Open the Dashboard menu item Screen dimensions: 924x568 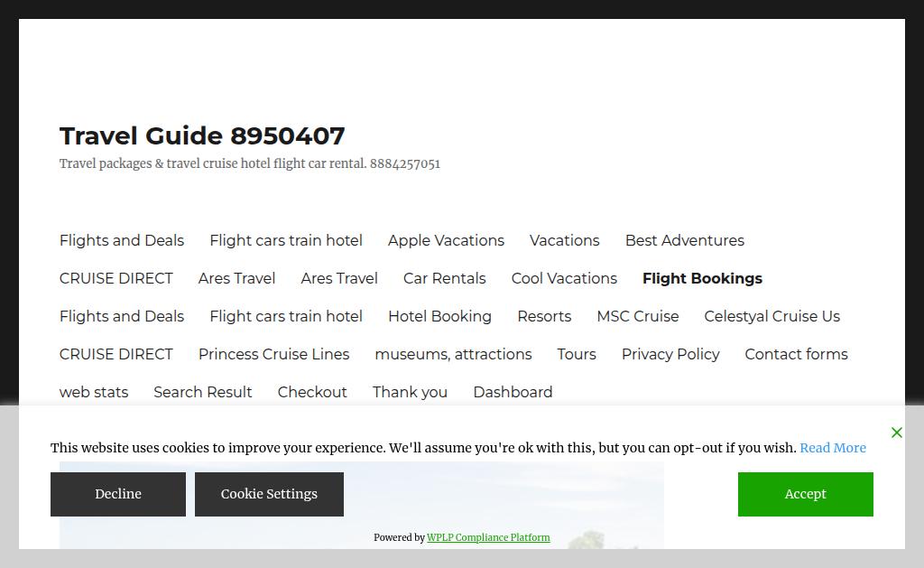tap(513, 392)
